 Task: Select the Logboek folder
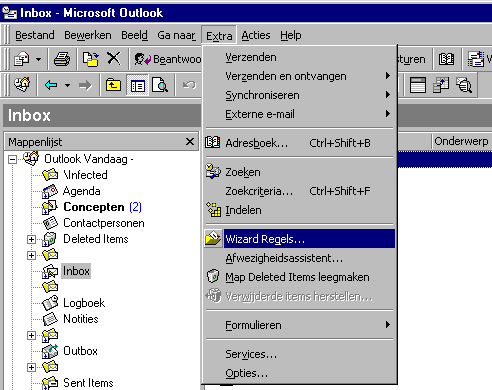tap(84, 303)
